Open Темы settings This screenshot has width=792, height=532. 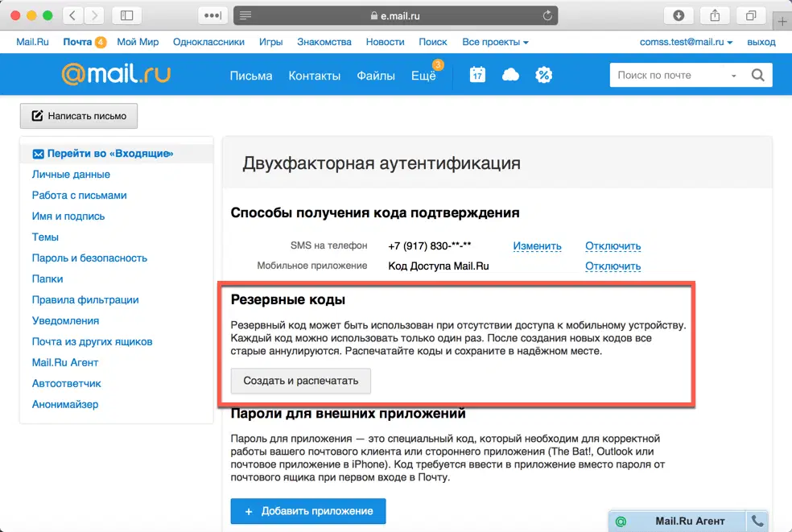tap(45, 237)
